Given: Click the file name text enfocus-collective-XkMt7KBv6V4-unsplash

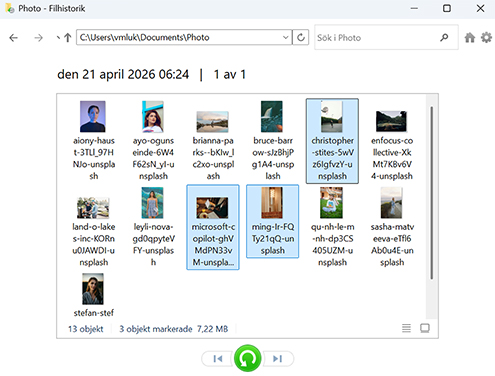Looking at the screenshot, I should pos(392,158).
